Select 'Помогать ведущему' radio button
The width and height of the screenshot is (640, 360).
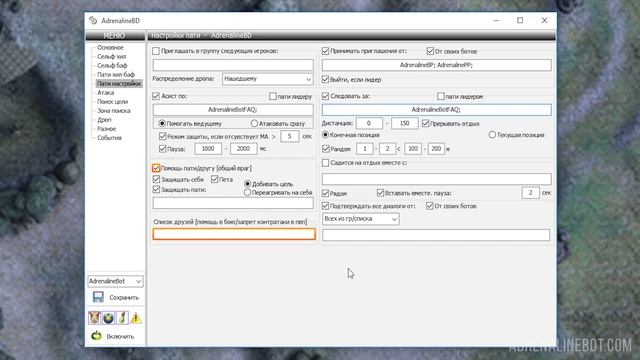tap(162, 123)
